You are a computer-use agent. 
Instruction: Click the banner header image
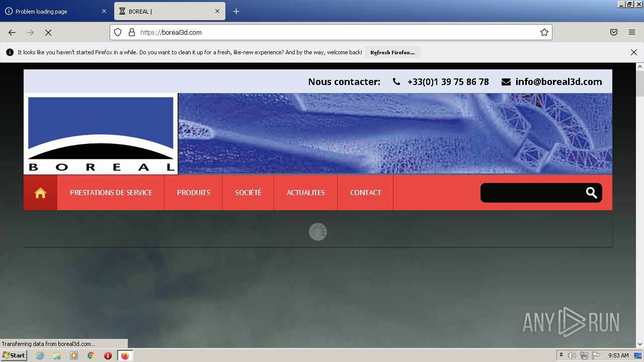[395, 134]
